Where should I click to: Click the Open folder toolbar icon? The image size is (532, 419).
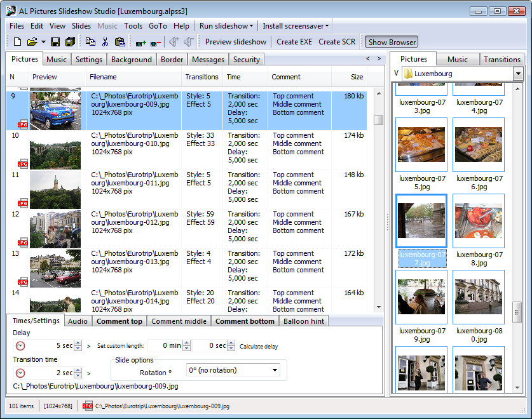click(x=32, y=42)
